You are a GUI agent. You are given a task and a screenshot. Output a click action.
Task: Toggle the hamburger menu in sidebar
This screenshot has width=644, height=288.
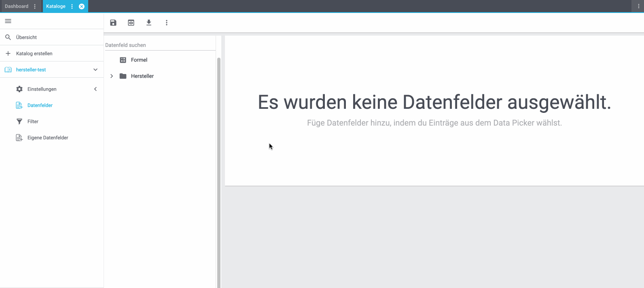click(x=8, y=21)
